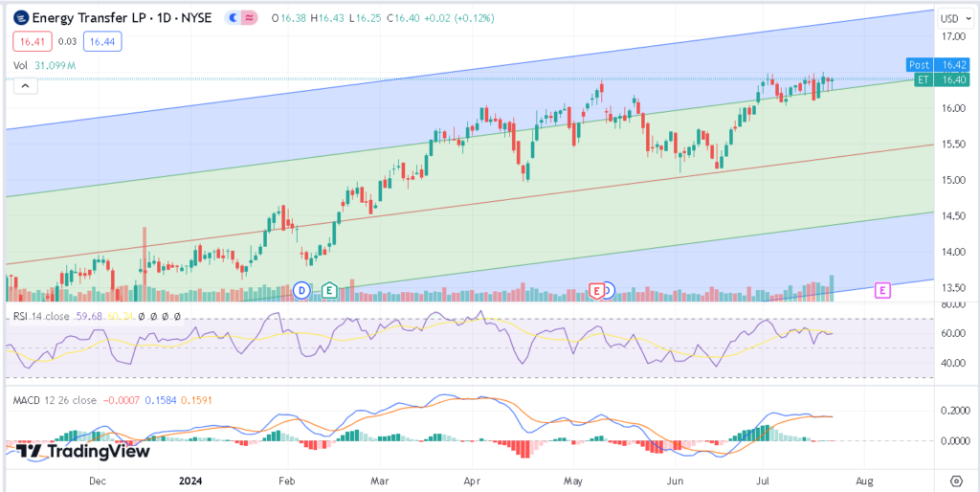Click the 2024 label on the time axis
Image resolution: width=980 pixels, height=492 pixels.
190,481
